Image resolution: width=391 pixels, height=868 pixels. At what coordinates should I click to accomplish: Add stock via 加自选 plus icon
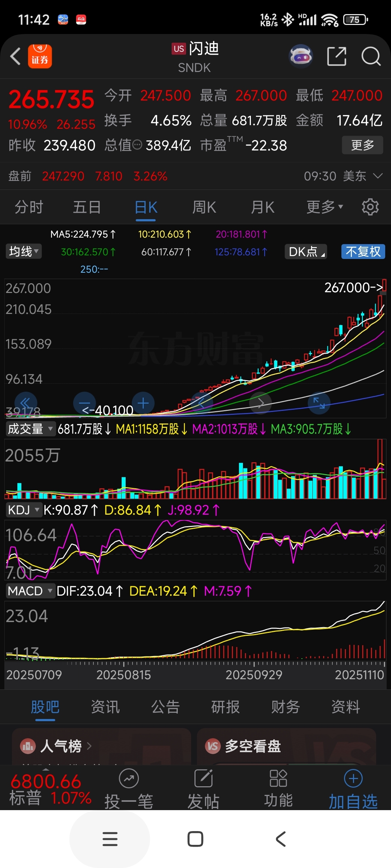tap(353, 778)
